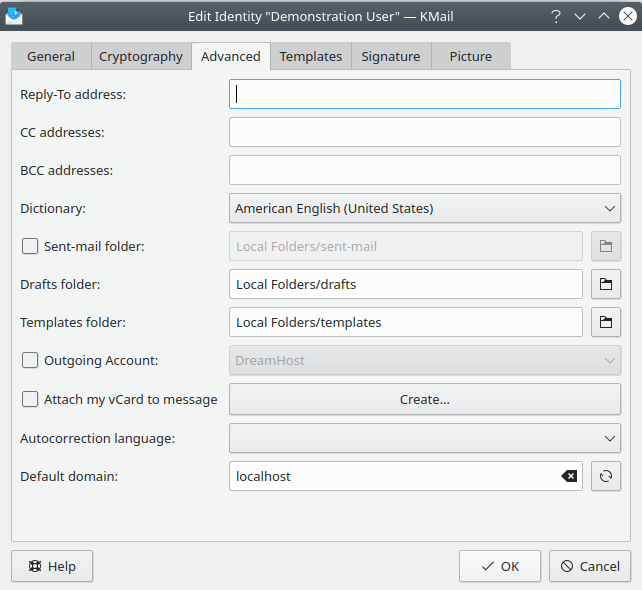Open Help for this dialog
Screen dimensions: 642x590
[x=52, y=566]
